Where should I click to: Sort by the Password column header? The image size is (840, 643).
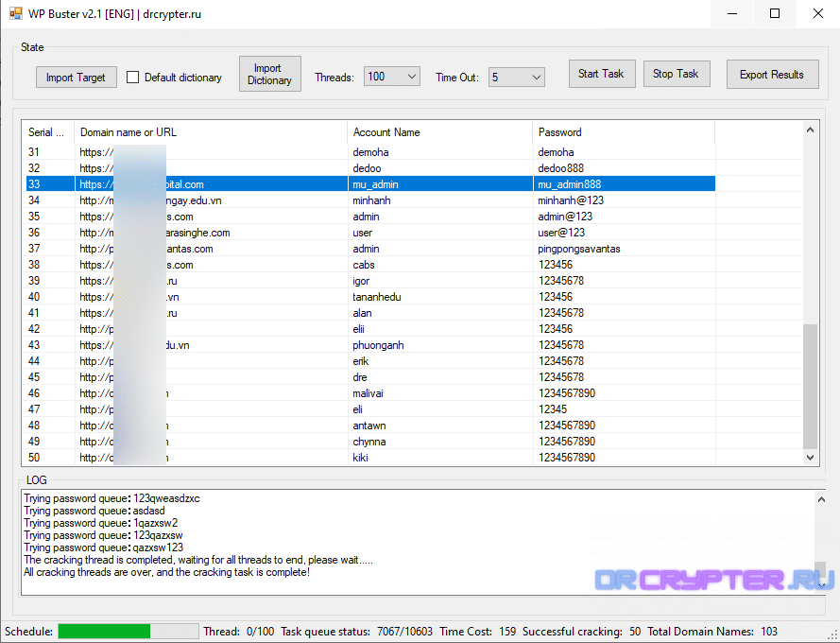[624, 132]
